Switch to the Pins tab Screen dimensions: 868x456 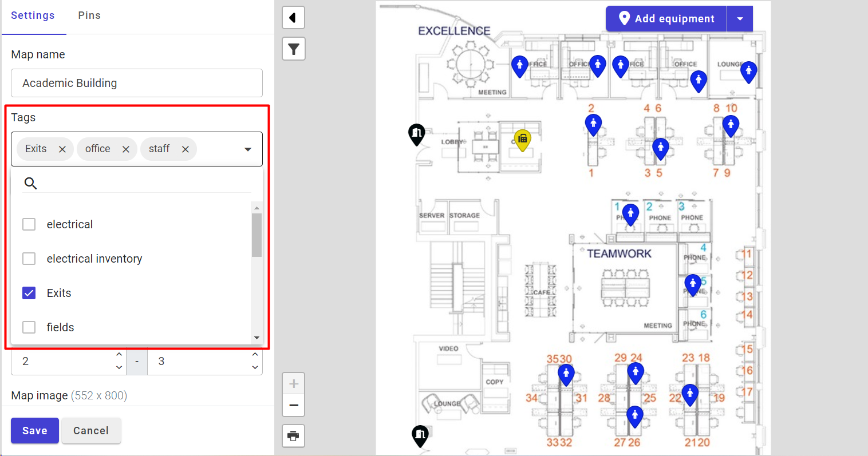point(89,15)
